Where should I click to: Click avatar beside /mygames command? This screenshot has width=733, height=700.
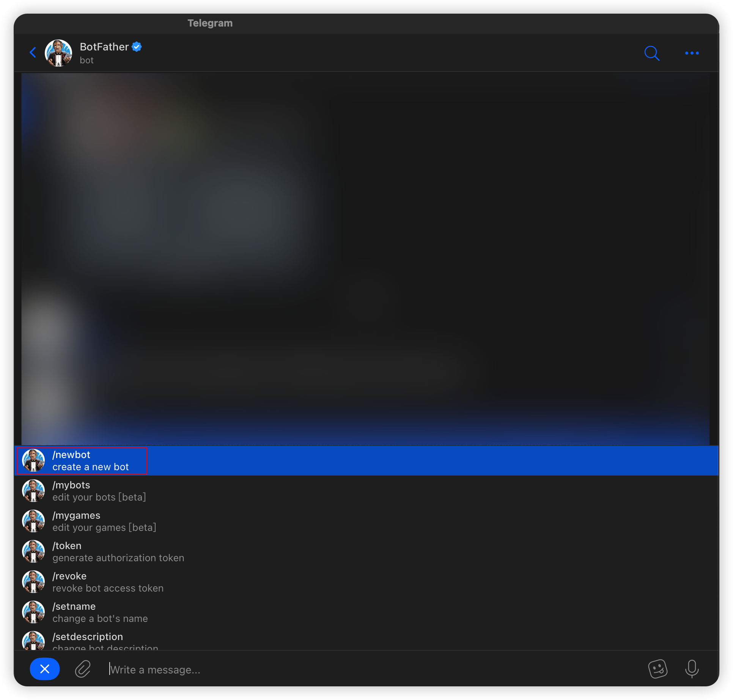(33, 521)
